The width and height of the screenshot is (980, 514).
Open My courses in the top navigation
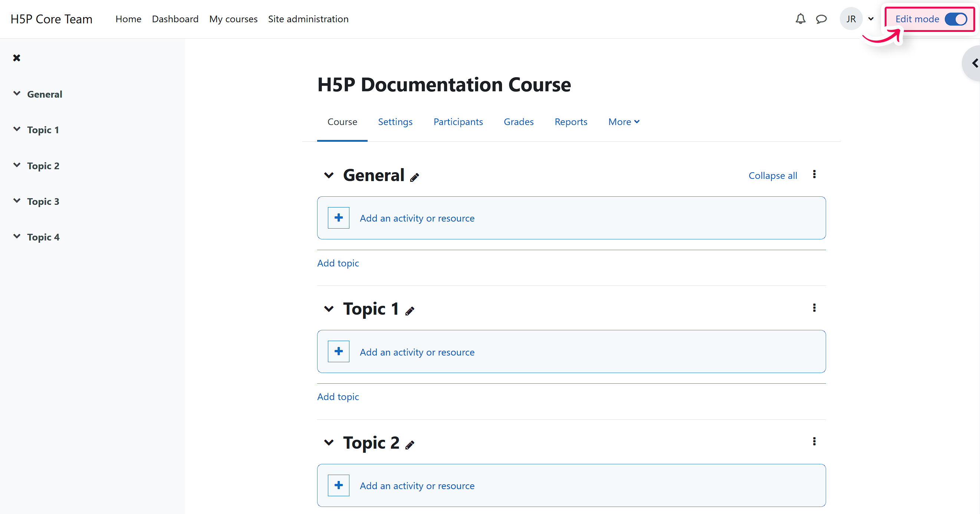coord(233,19)
